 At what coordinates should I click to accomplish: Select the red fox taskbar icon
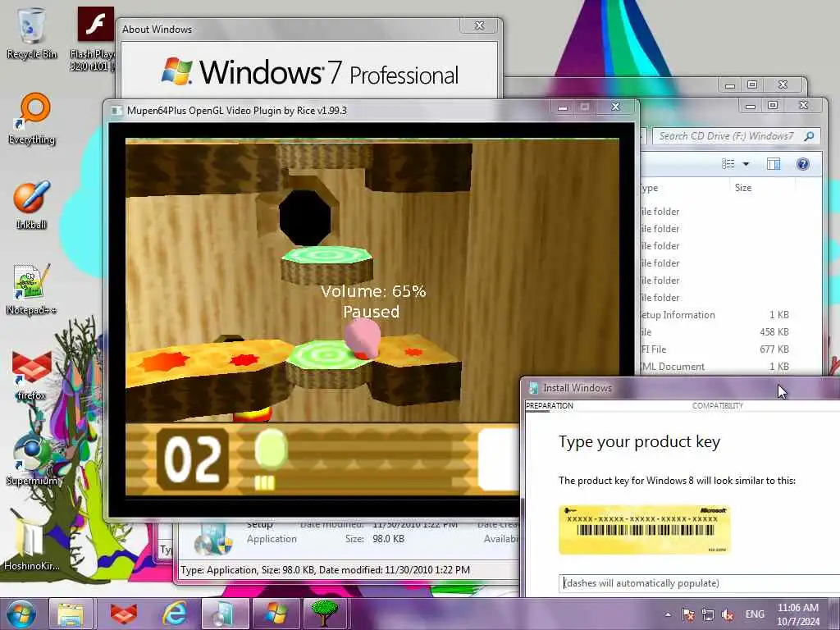pyautogui.click(x=124, y=614)
